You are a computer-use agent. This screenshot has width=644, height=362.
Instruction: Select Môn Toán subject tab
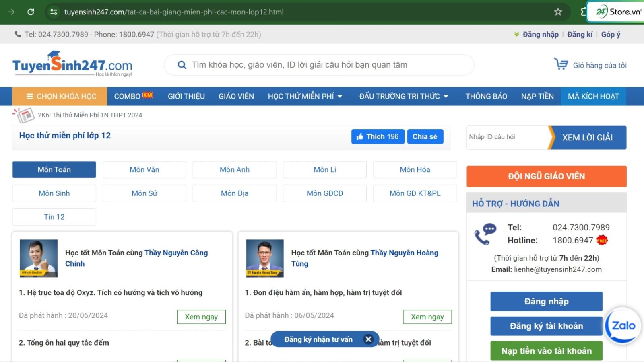(x=54, y=170)
